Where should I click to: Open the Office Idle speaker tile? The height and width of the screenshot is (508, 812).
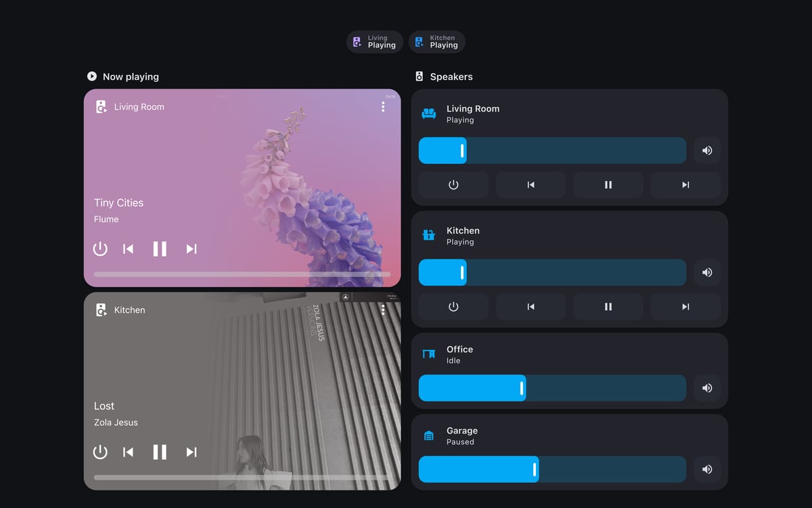pos(570,371)
